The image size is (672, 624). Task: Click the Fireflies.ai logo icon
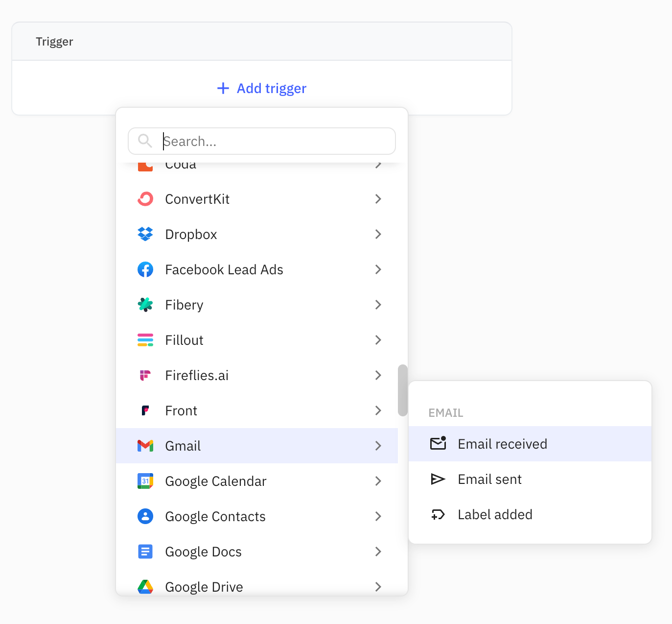click(145, 375)
